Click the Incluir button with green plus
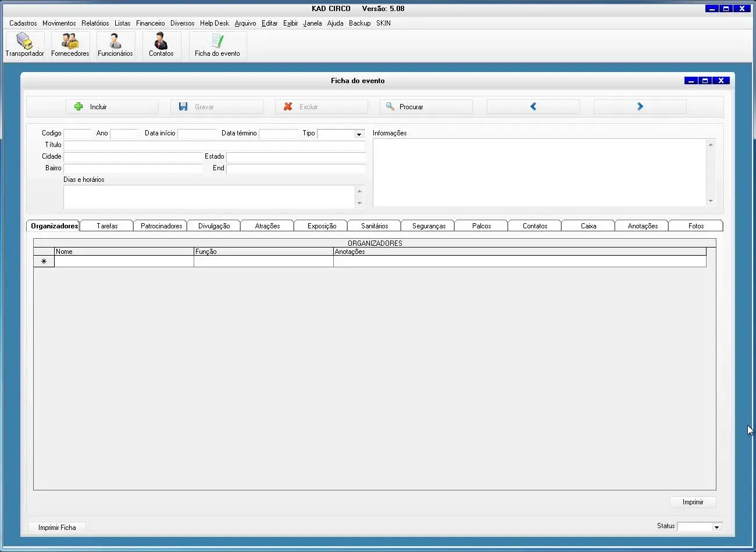Image resolution: width=756 pixels, height=552 pixels. (x=112, y=107)
